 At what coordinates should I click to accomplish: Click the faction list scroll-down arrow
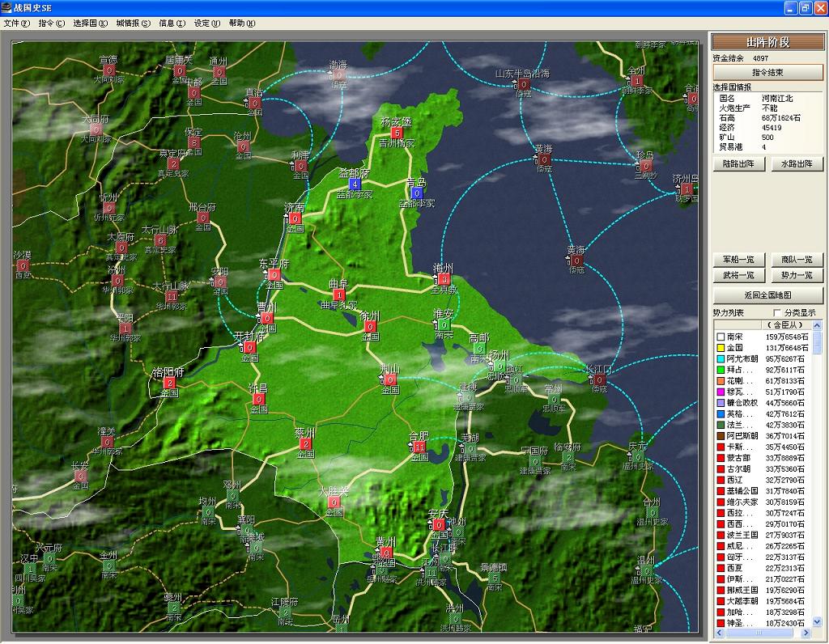point(816,621)
